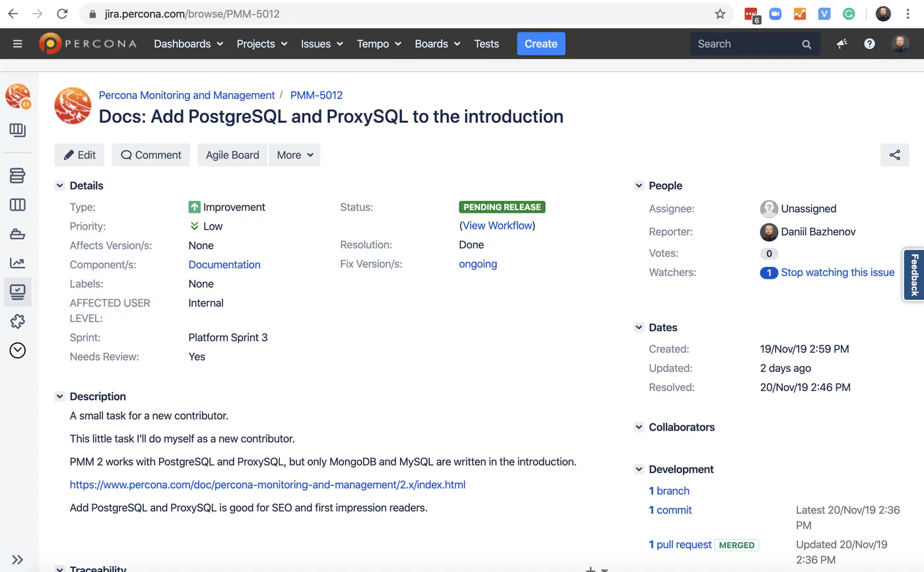
Task: Click the Create button
Action: coord(541,44)
